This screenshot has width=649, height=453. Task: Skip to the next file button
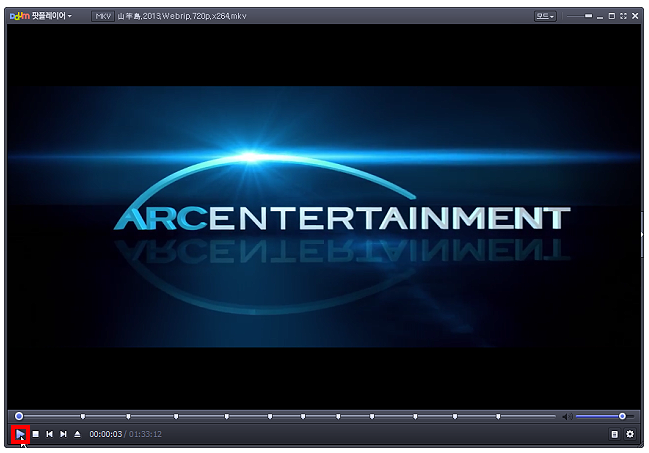pos(63,434)
